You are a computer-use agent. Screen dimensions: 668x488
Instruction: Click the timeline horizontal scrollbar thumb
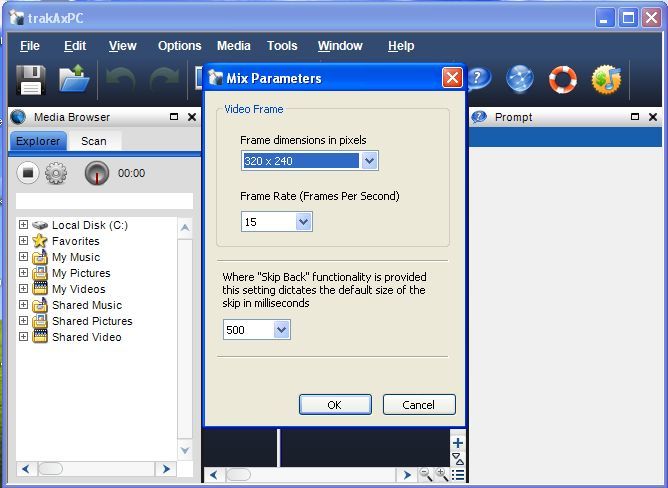coord(238,474)
